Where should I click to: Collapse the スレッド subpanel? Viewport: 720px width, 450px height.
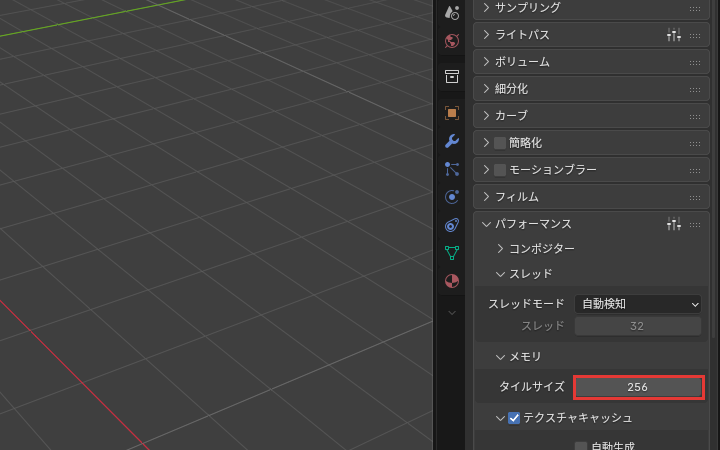[x=501, y=274]
